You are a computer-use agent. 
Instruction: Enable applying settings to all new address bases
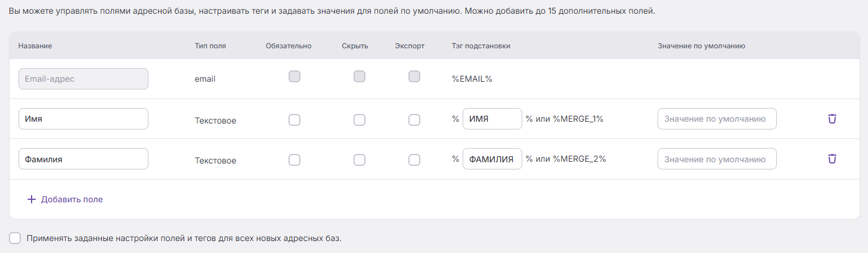coord(15,238)
